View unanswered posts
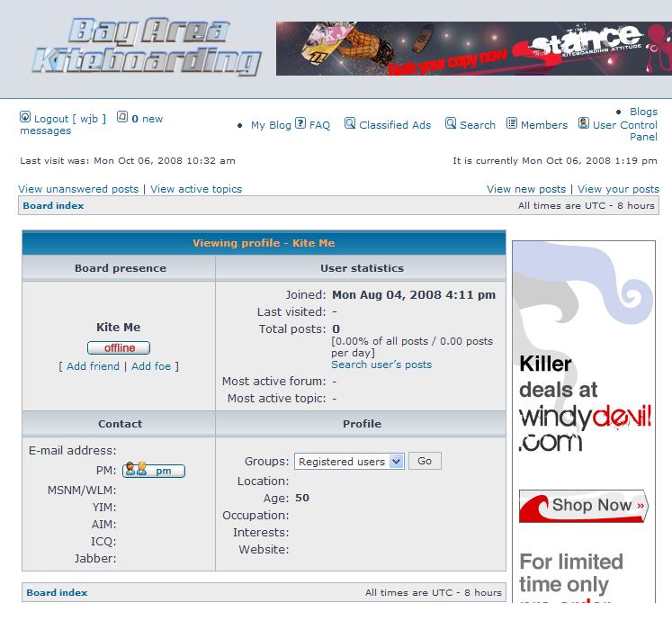This screenshot has height=621, width=672. pyautogui.click(x=78, y=189)
